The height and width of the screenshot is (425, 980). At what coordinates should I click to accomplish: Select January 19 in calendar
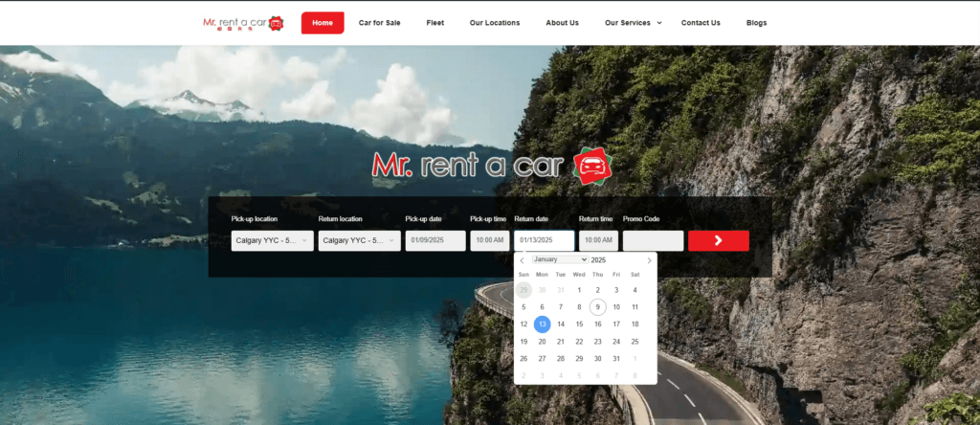point(523,342)
